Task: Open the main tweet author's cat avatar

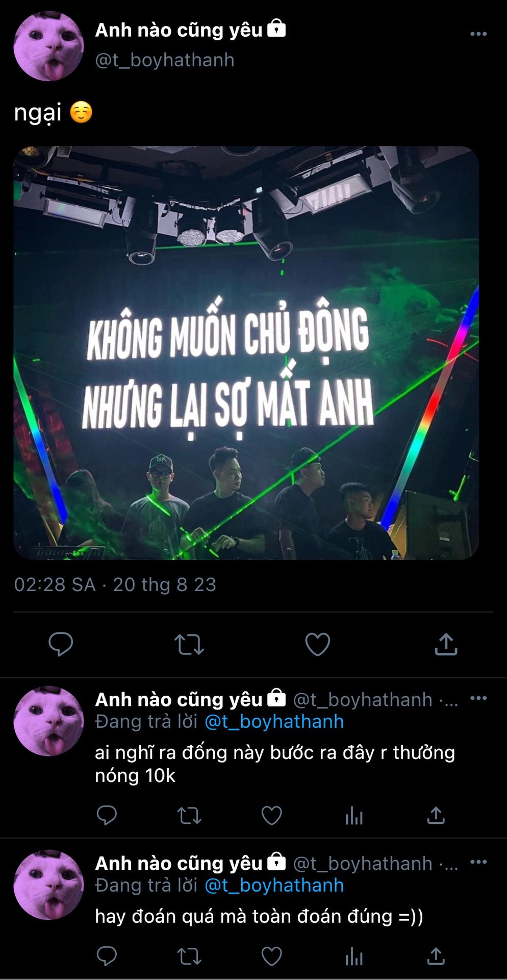Action: pos(48,46)
